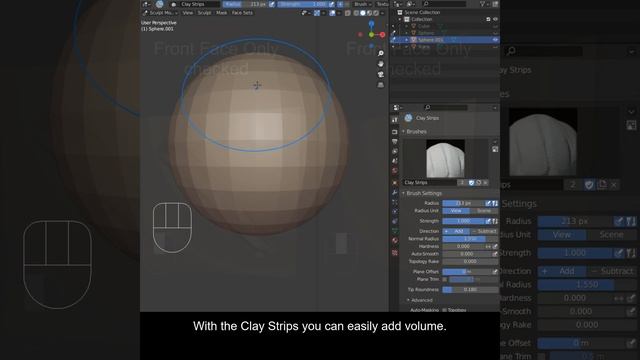Click the Clay Strips brush icon in header

[160, 4]
